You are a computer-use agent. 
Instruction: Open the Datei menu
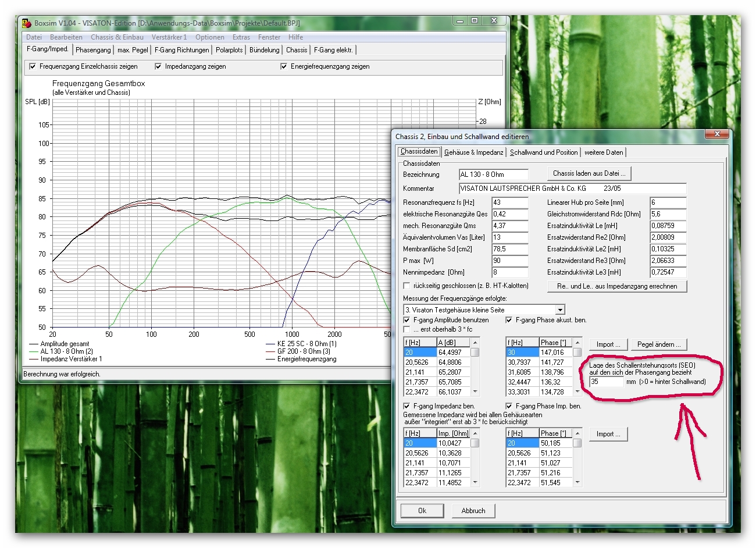coord(34,37)
